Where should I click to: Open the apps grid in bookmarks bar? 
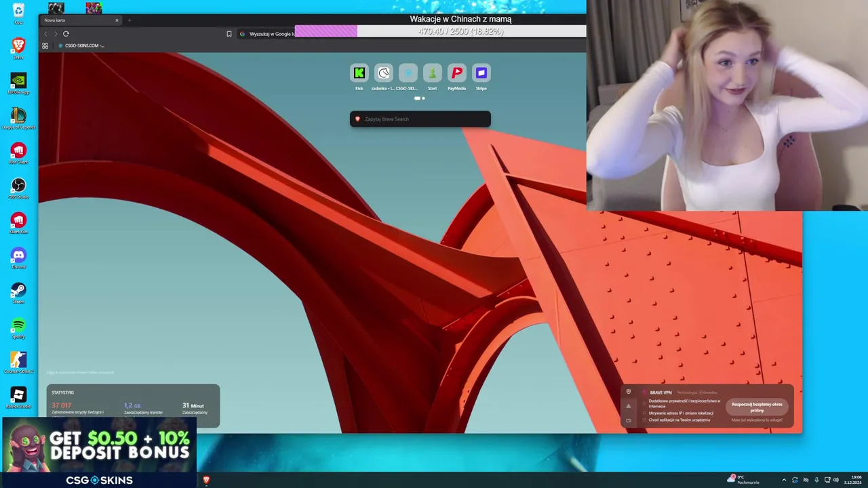tap(45, 45)
